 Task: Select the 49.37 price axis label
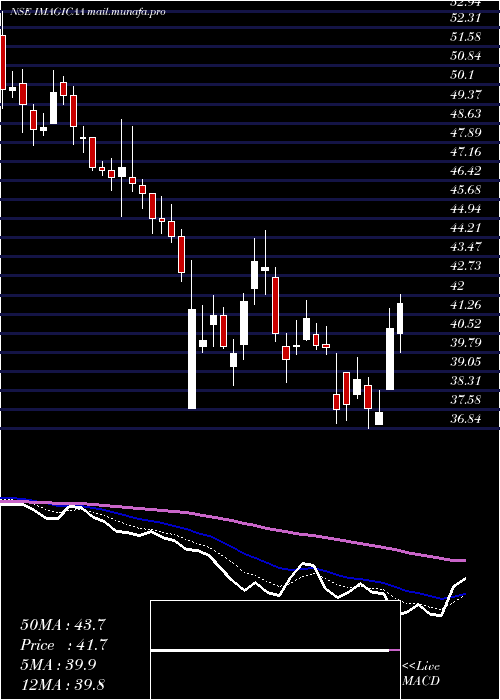click(465, 94)
